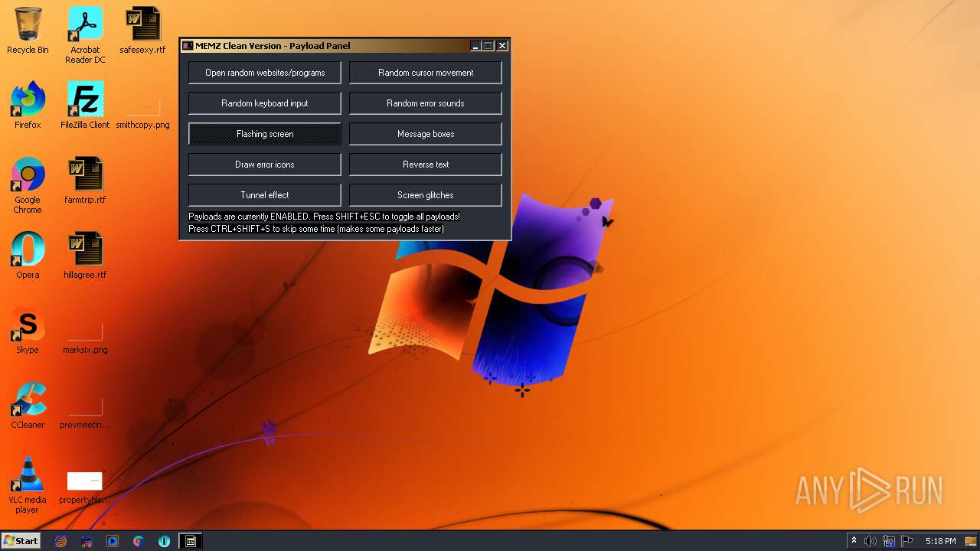Toggle the Tunnel effect payload
This screenshot has height=551, width=980.
click(265, 195)
